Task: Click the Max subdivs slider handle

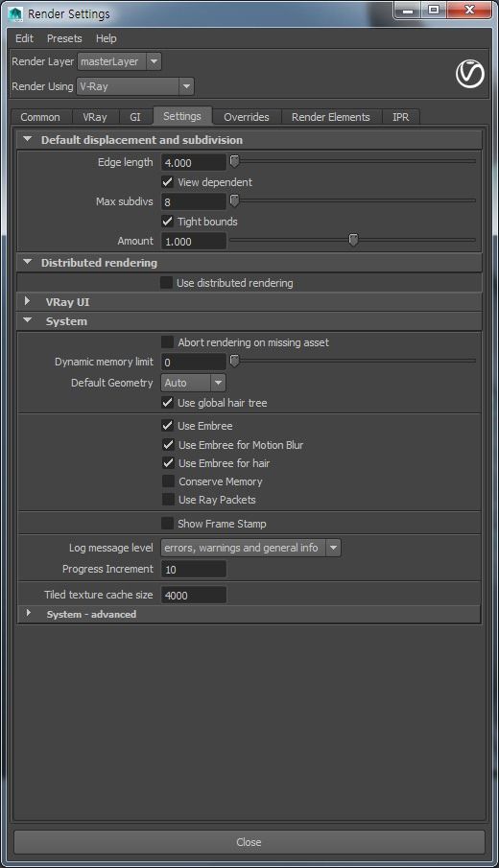Action: click(234, 200)
